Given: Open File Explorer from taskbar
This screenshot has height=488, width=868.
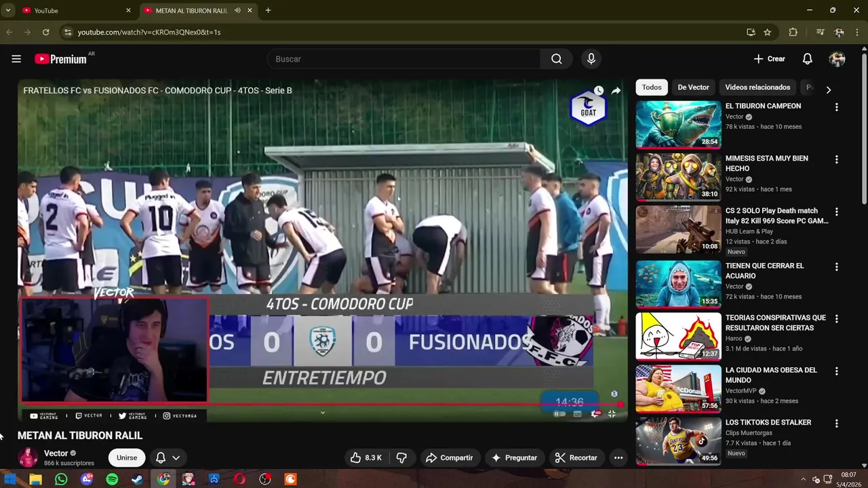Looking at the screenshot, I should pyautogui.click(x=35, y=479).
